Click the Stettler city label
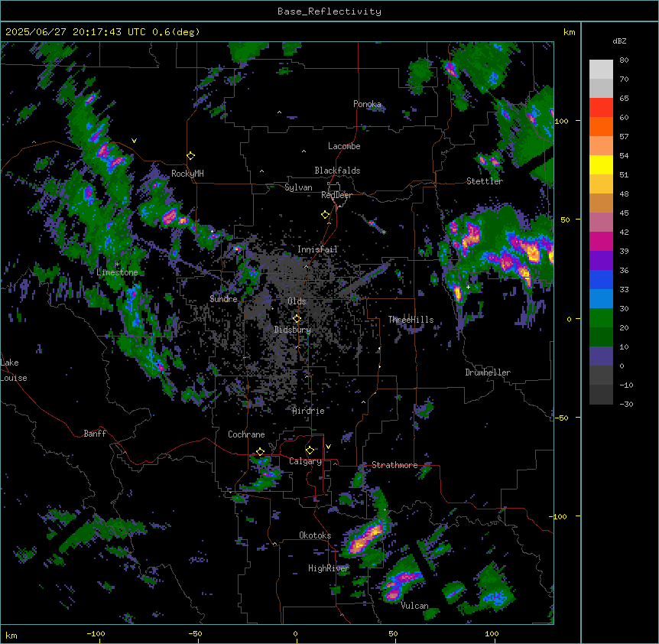Screen dimensions: 659x644 click(x=484, y=181)
